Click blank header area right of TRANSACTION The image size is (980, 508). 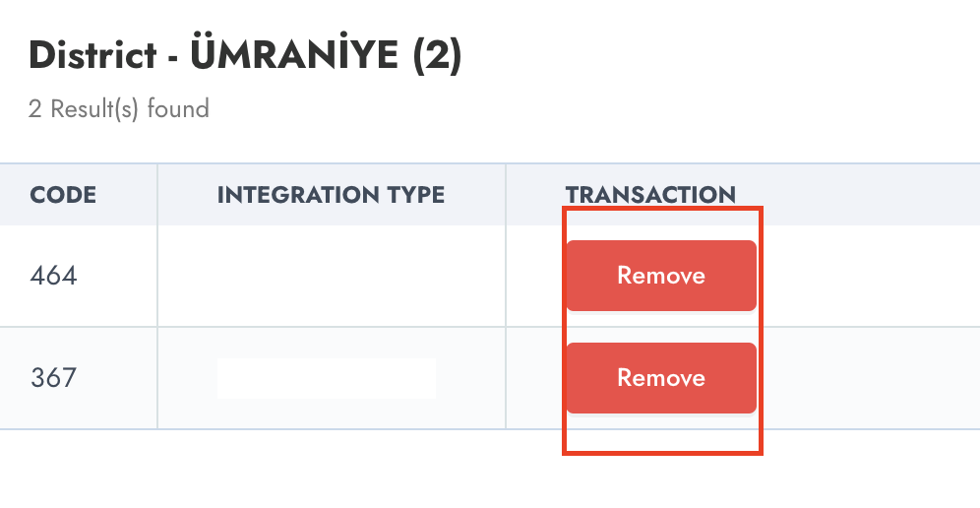pyautogui.click(x=866, y=195)
